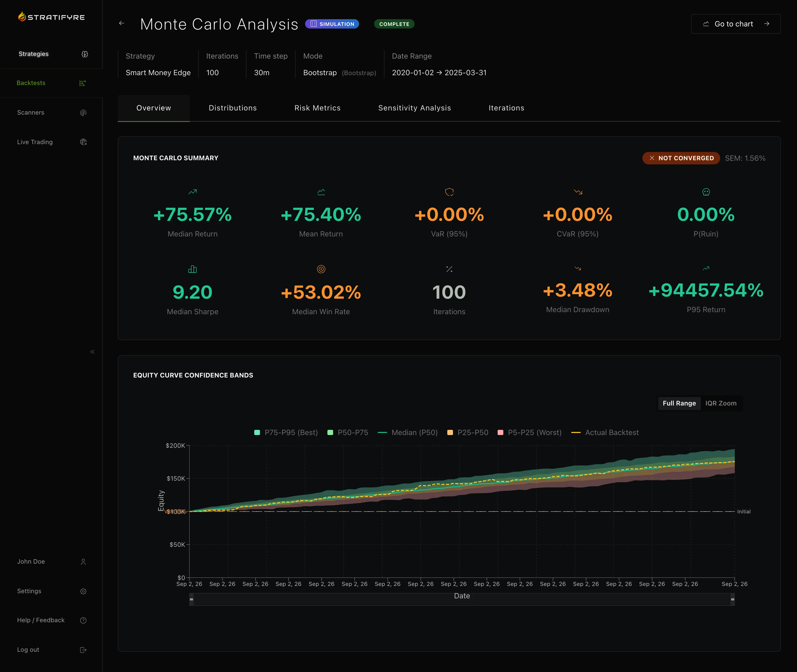Viewport: 797px width, 672px height.
Task: Switch chart to Full Range view
Action: [x=679, y=403]
